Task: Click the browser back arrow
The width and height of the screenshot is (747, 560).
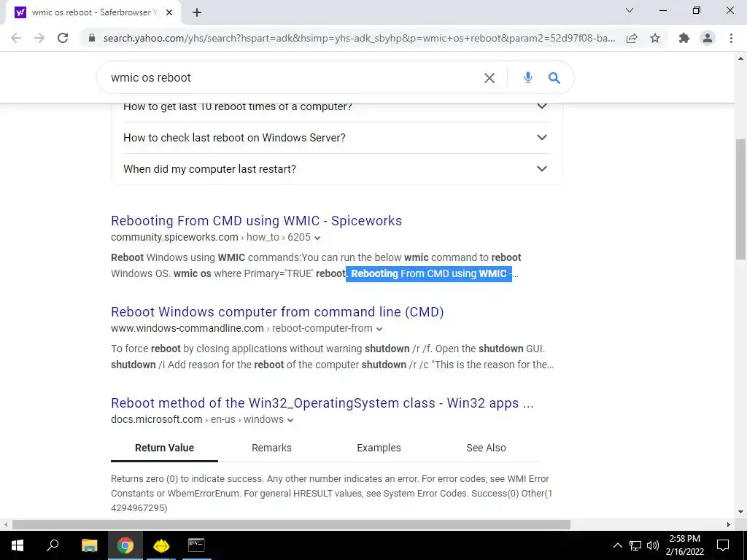Action: point(16,38)
